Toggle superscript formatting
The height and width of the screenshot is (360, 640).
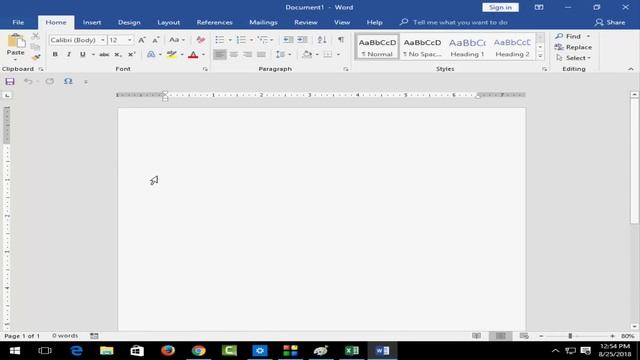[x=131, y=55]
